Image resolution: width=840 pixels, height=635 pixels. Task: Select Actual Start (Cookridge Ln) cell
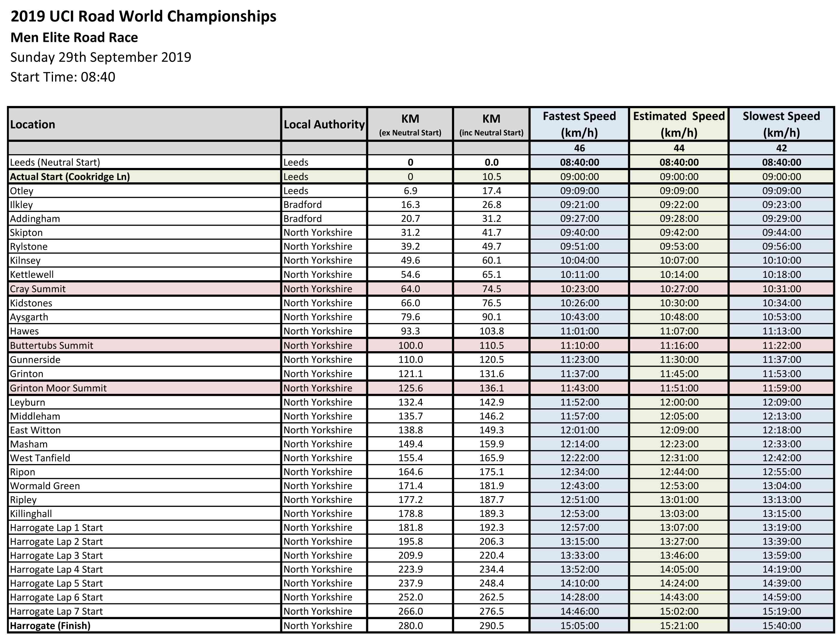[70, 177]
